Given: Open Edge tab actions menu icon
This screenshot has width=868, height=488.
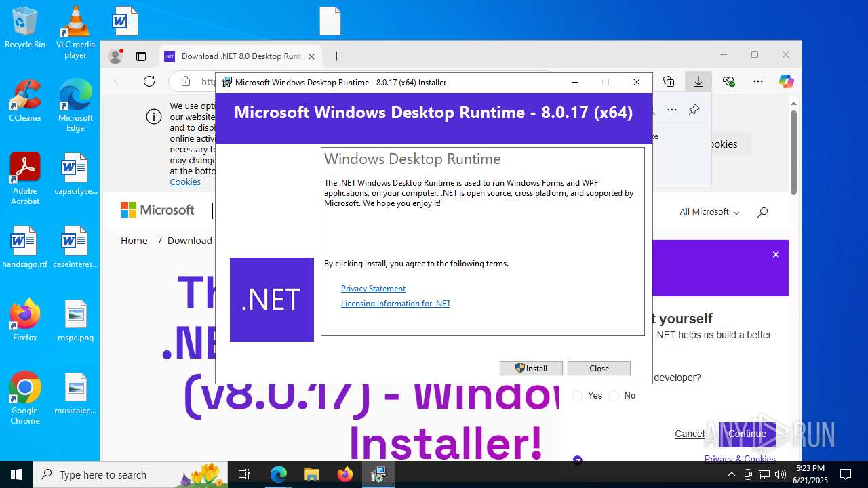Looking at the screenshot, I should 141,56.
